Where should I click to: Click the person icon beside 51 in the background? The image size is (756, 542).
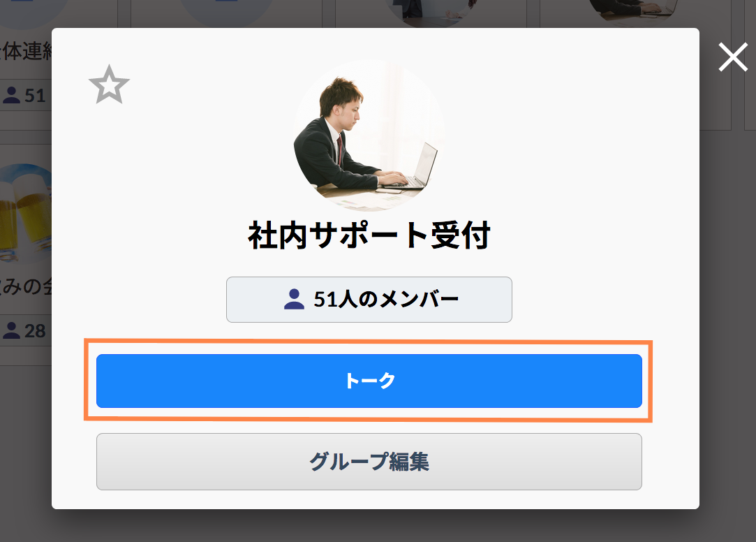[x=12, y=95]
